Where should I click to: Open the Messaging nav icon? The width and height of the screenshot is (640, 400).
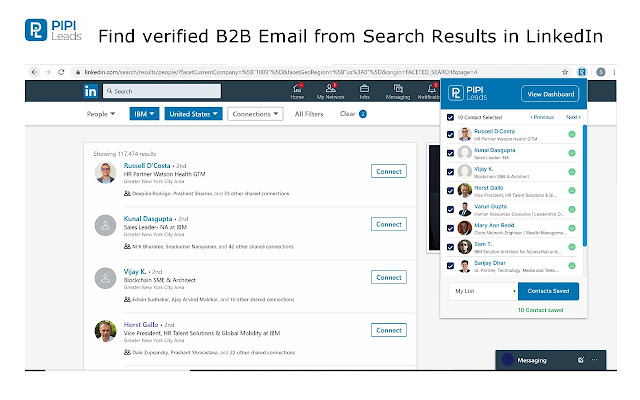click(398, 89)
